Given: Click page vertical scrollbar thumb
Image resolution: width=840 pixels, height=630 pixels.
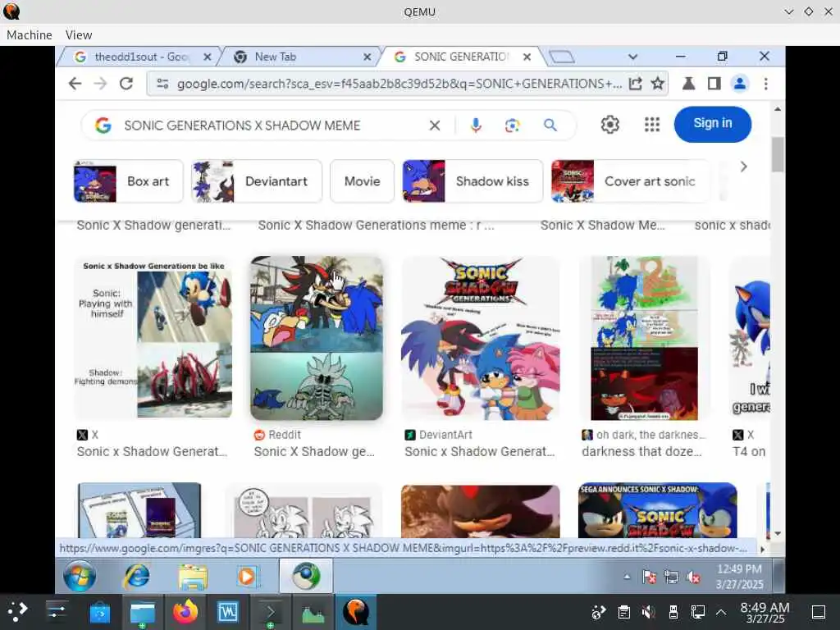Looking at the screenshot, I should [778, 154].
